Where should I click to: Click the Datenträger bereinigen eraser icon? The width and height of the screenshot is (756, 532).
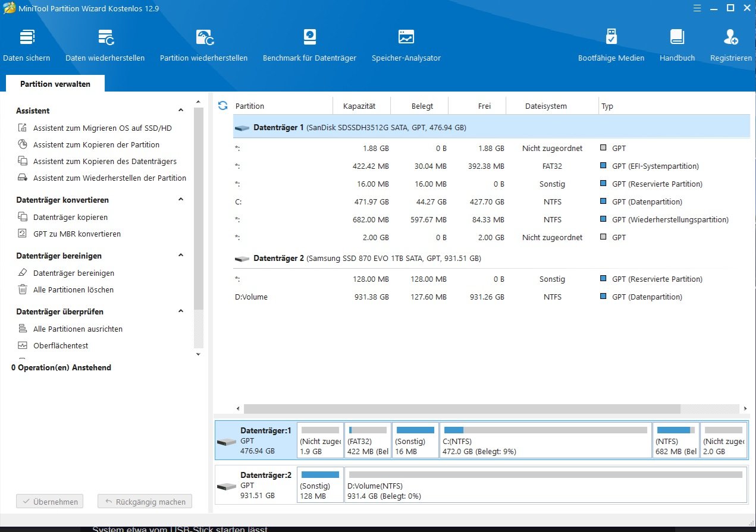point(23,273)
